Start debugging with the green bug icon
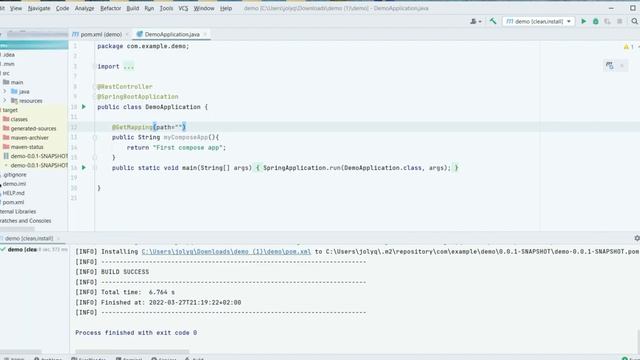The height and width of the screenshot is (360, 640). (x=596, y=21)
